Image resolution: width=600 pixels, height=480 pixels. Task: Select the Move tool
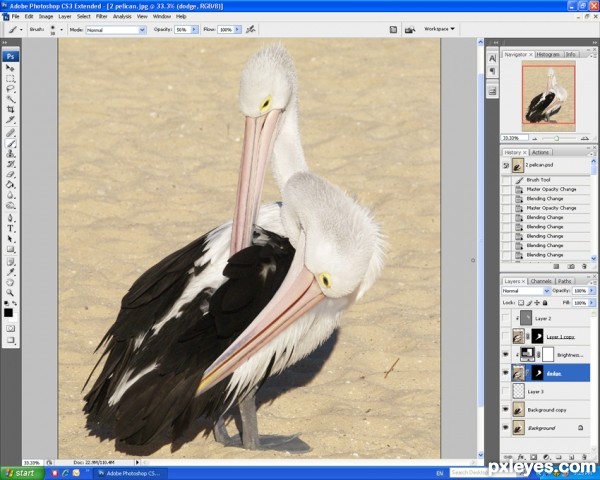[10, 68]
